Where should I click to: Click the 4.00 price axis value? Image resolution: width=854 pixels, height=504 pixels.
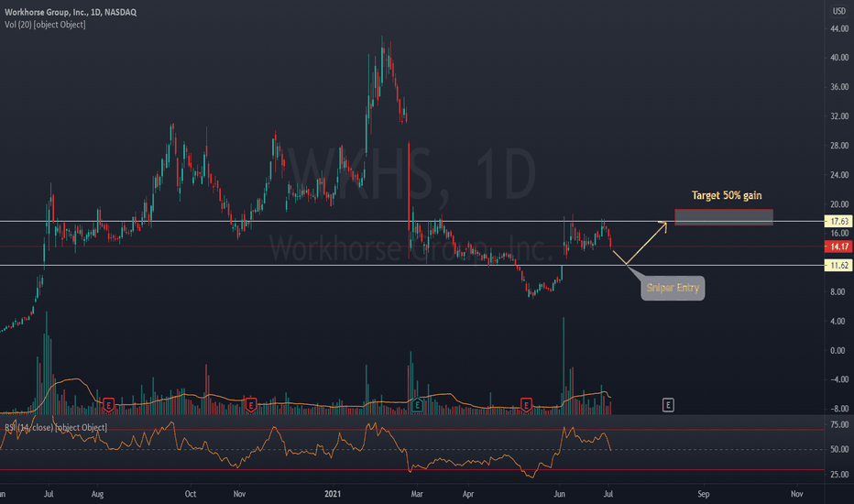(839, 322)
